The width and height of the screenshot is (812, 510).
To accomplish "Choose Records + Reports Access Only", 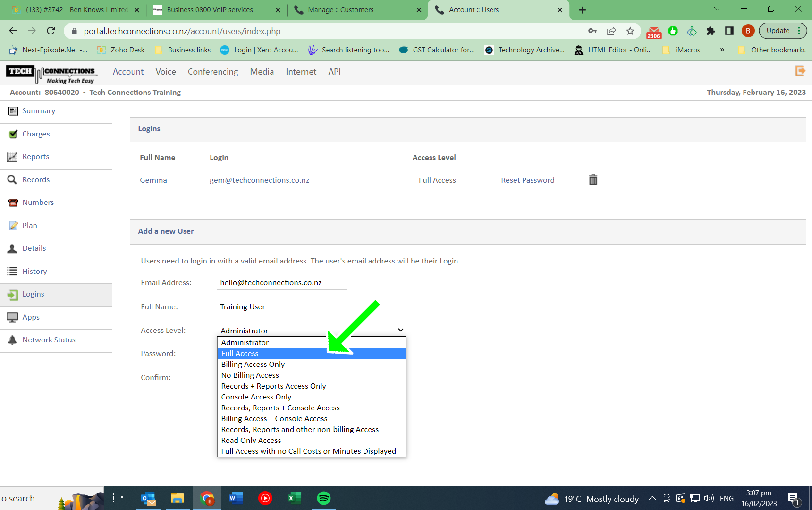I will (x=312, y=386).
